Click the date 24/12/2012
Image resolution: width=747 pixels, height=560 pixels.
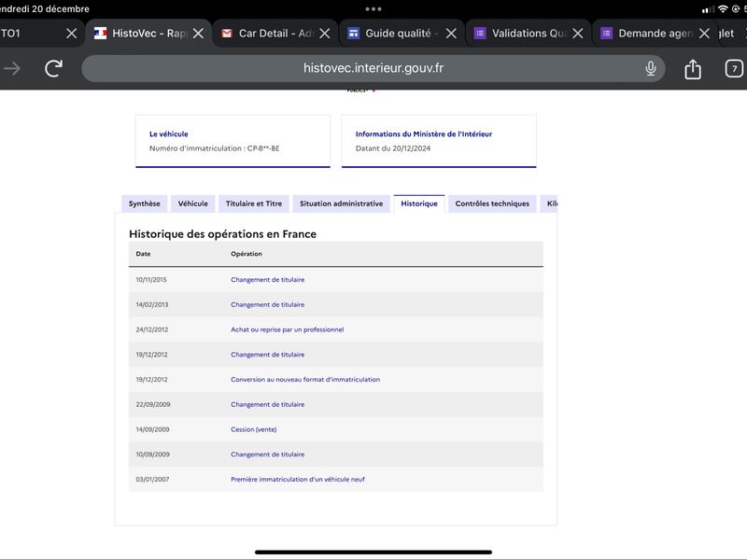152,329
